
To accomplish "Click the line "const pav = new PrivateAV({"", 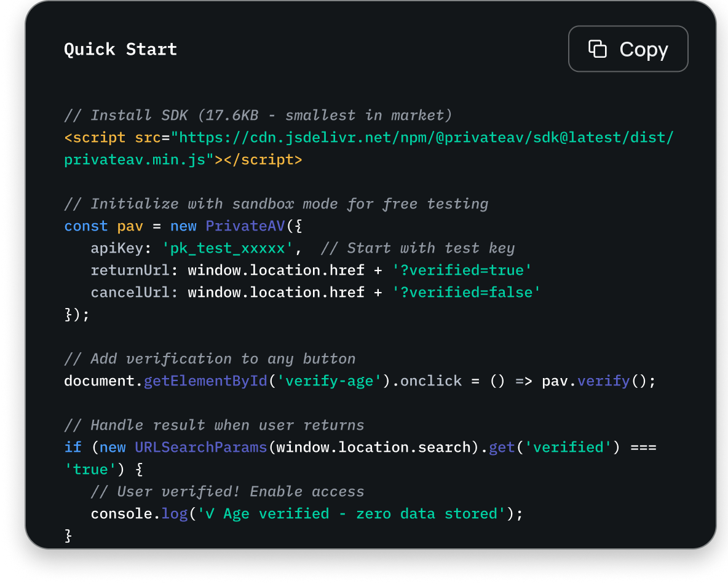I will [x=183, y=226].
